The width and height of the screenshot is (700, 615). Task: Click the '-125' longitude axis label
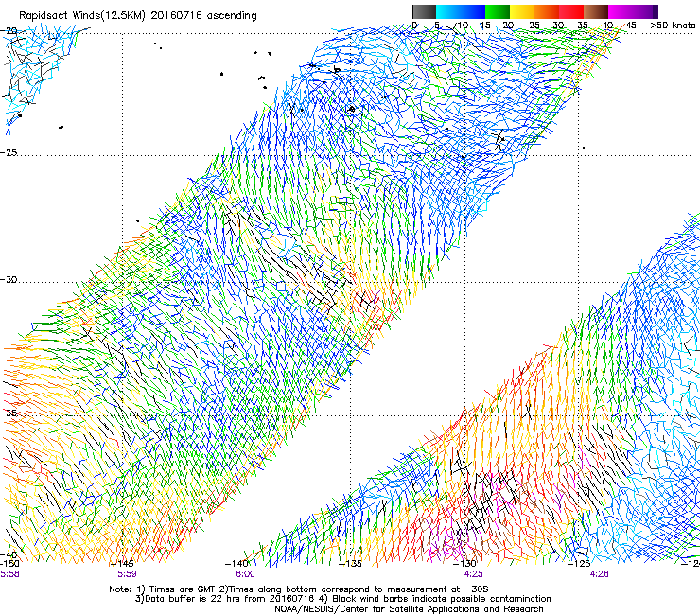[x=579, y=564]
